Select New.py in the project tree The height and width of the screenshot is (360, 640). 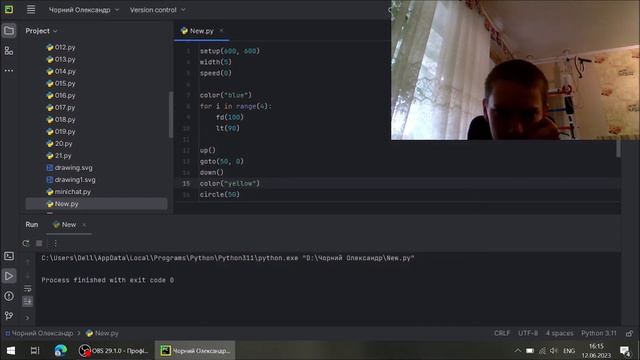pos(96,204)
